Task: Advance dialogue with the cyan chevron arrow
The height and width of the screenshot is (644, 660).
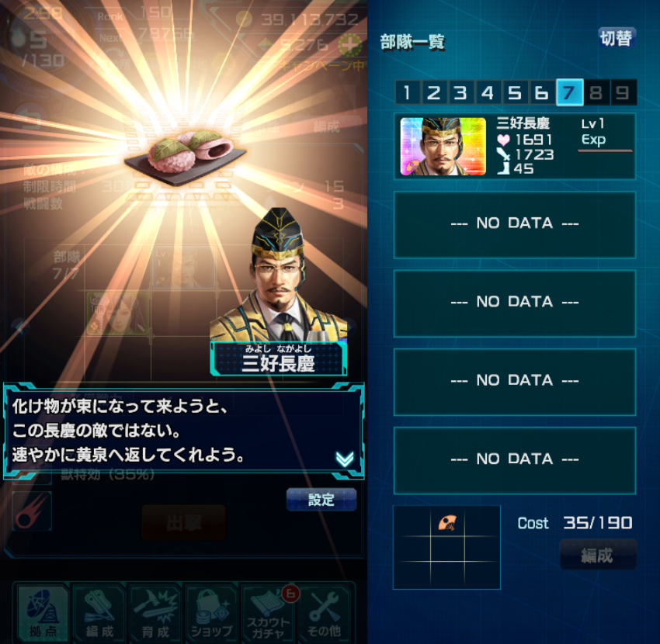Action: [345, 459]
